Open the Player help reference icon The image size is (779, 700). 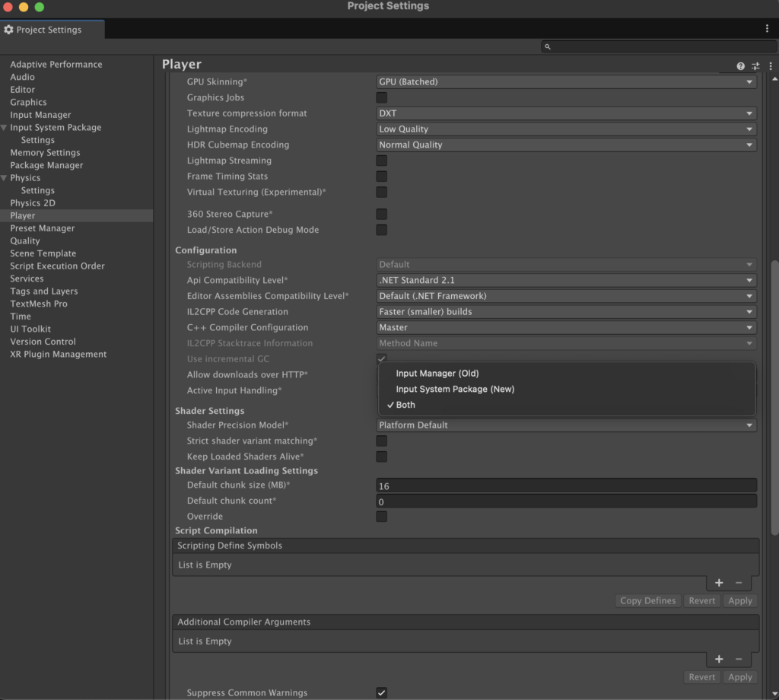740,66
